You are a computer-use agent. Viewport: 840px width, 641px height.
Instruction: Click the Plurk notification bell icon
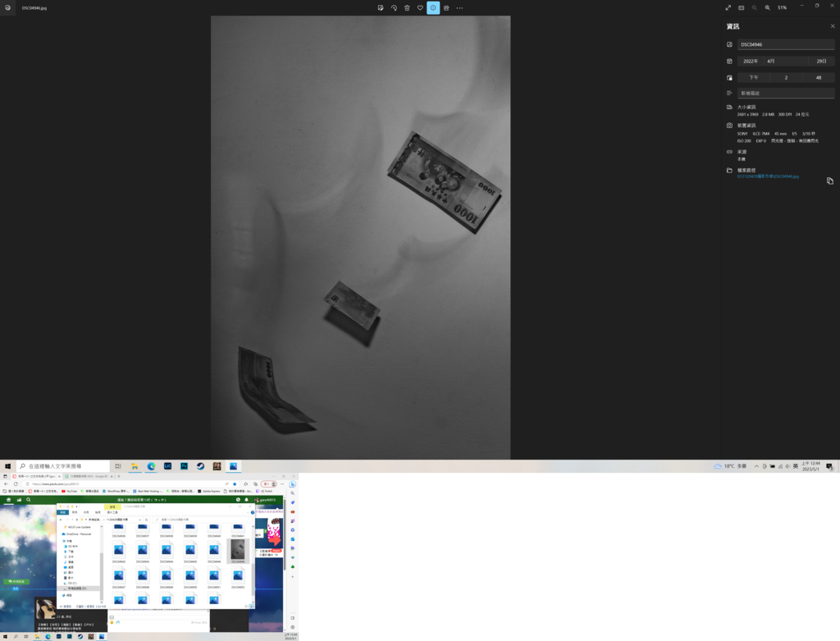(x=246, y=500)
